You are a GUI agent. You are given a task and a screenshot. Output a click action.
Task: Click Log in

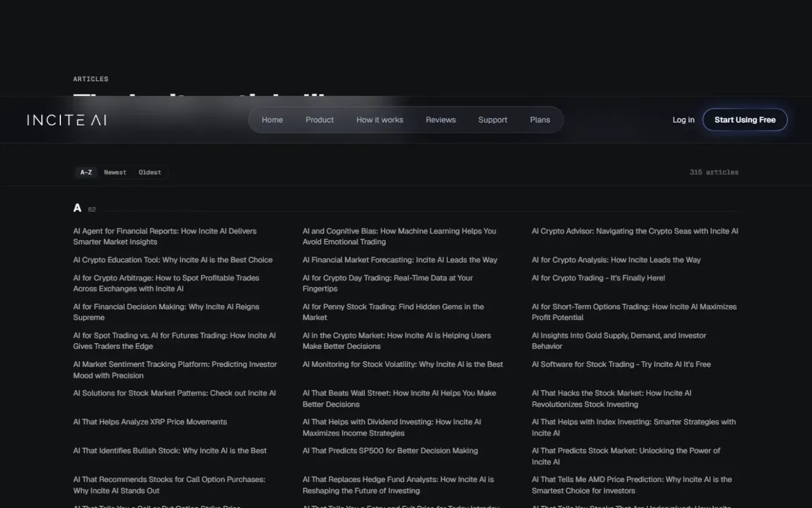[683, 120]
